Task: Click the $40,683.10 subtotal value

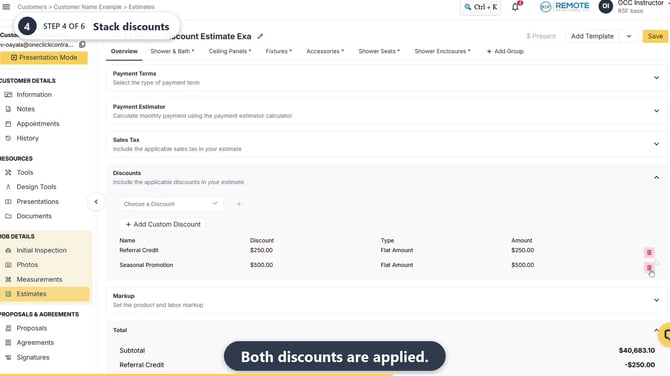Action: pyautogui.click(x=637, y=350)
